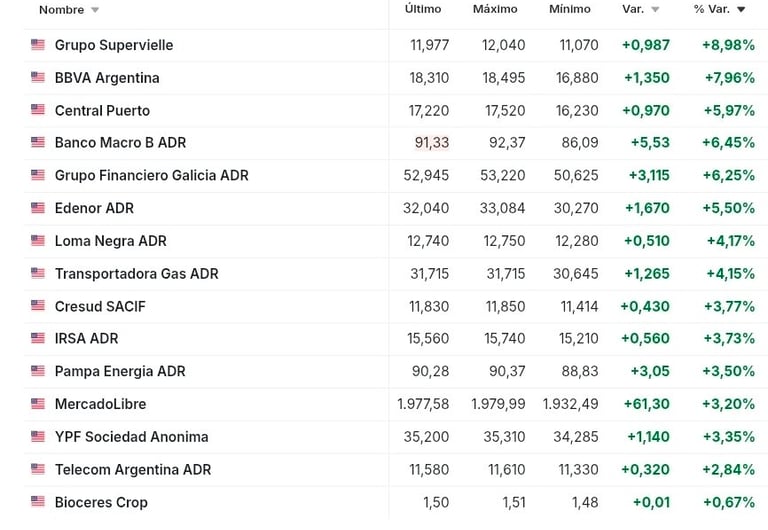Open Transportadora Gas ADR details

[137, 273]
